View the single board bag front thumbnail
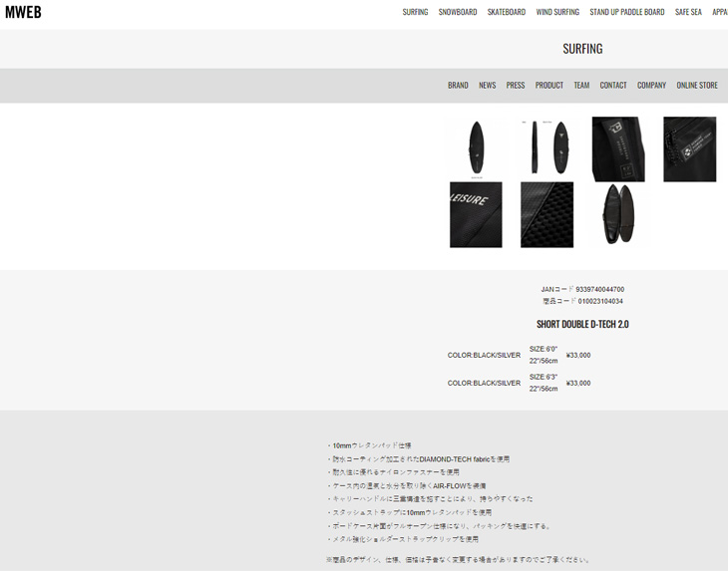 [476, 148]
